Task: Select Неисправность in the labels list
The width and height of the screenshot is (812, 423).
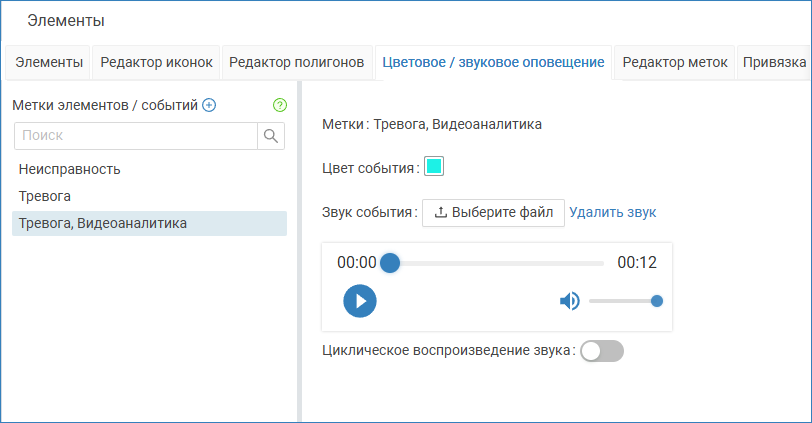Action: click(70, 169)
